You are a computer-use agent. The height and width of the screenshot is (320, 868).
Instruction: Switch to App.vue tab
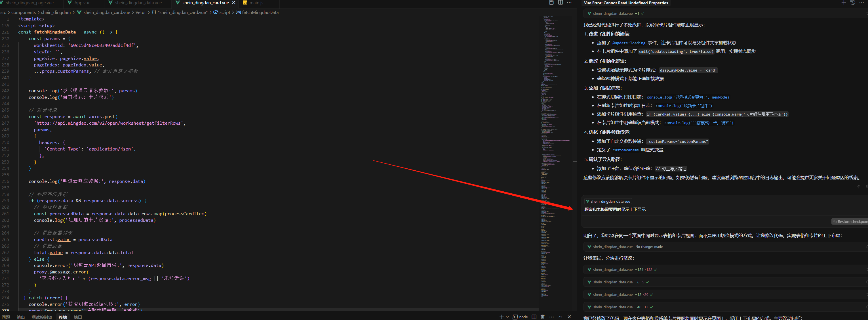click(82, 3)
